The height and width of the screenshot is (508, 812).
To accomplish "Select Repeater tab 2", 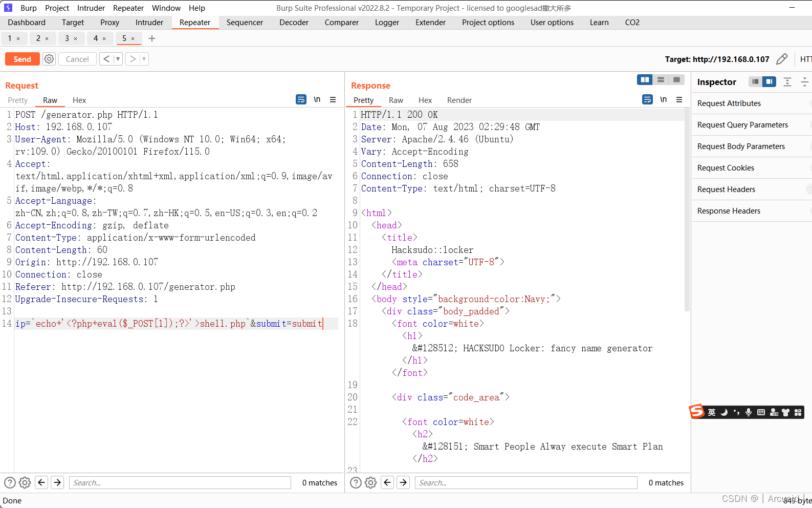I will pos(38,38).
